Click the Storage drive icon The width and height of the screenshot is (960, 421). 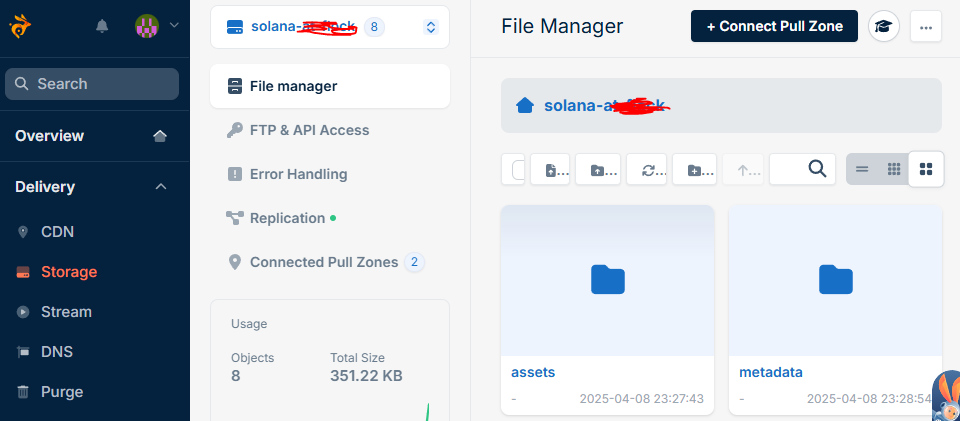click(x=23, y=272)
